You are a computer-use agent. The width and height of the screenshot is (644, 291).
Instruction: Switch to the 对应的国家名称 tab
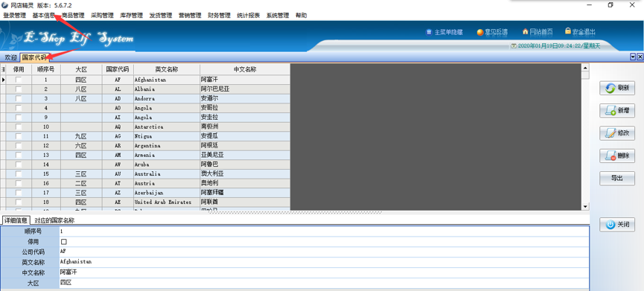coord(54,220)
